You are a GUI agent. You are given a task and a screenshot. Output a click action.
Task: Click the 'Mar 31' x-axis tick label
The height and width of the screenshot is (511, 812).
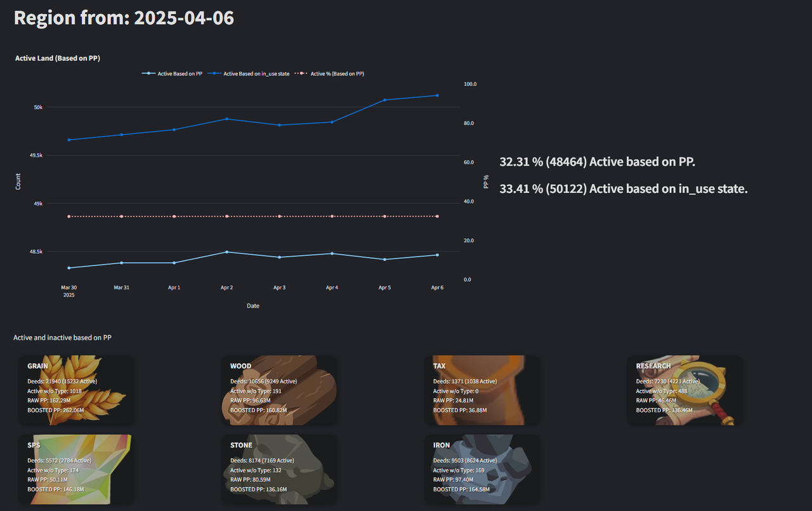point(121,288)
